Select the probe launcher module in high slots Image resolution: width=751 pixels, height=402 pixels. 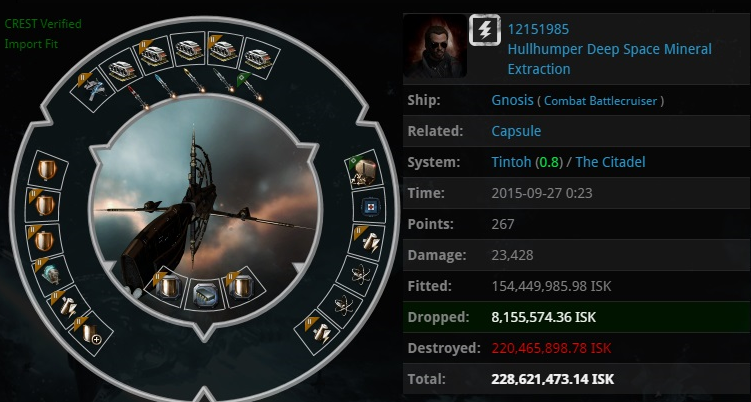pos(91,90)
